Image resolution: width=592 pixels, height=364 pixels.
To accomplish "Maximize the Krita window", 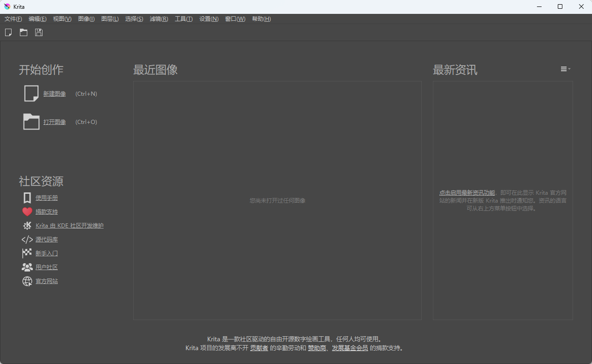I will click(560, 6).
